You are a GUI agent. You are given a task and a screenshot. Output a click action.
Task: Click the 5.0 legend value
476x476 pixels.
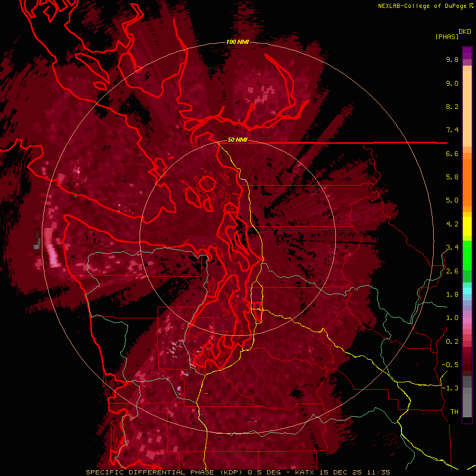452,200
